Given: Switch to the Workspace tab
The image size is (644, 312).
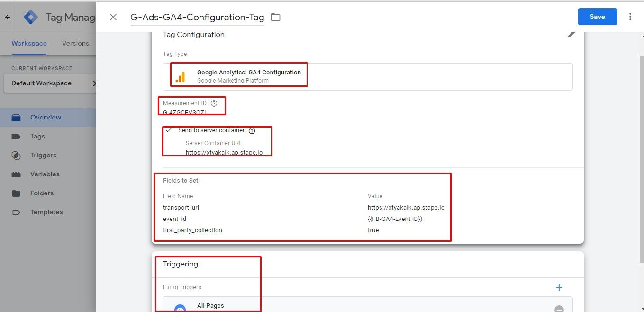Looking at the screenshot, I should click(29, 43).
